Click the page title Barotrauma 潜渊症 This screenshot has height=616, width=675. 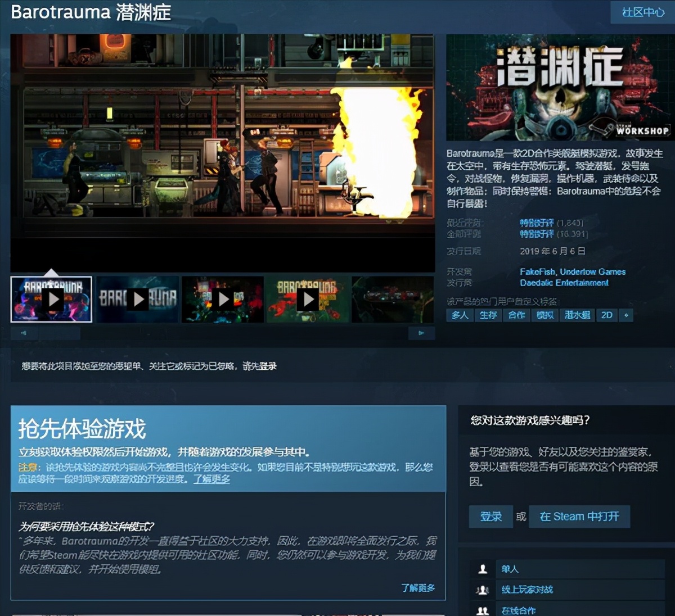pyautogui.click(x=91, y=12)
